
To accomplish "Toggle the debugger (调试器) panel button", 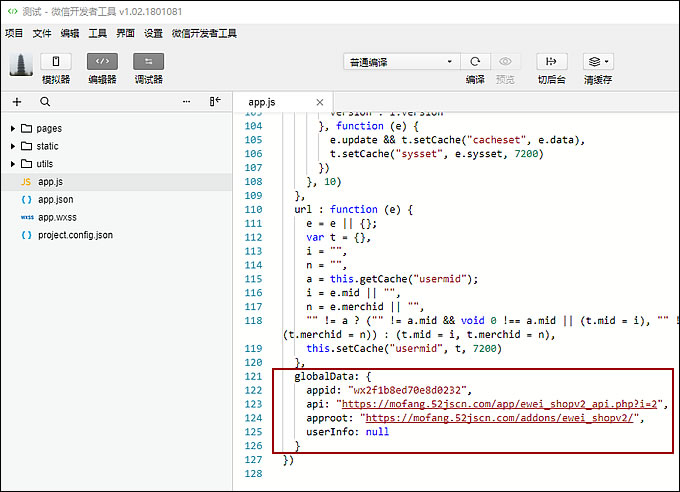I will click(148, 62).
